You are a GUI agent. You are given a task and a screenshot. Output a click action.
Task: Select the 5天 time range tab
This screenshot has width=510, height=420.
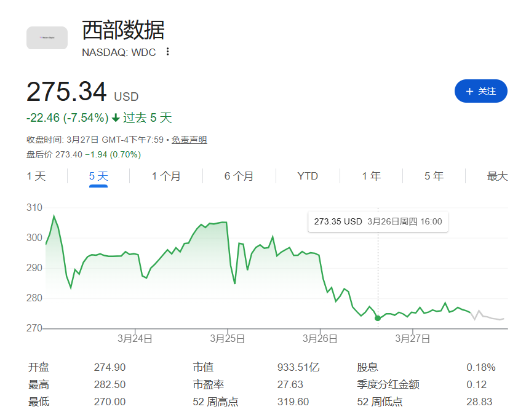97,176
